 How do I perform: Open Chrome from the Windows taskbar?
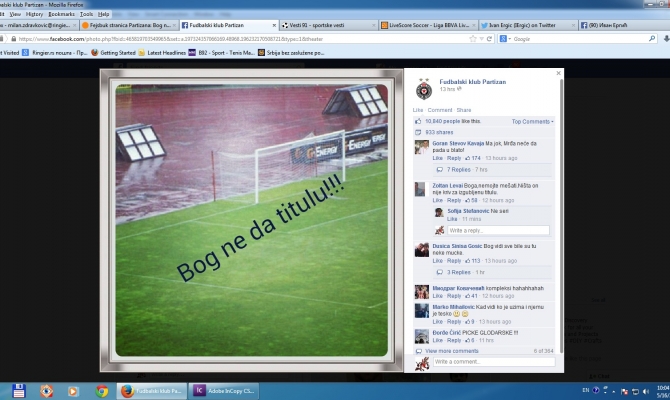[x=102, y=391]
